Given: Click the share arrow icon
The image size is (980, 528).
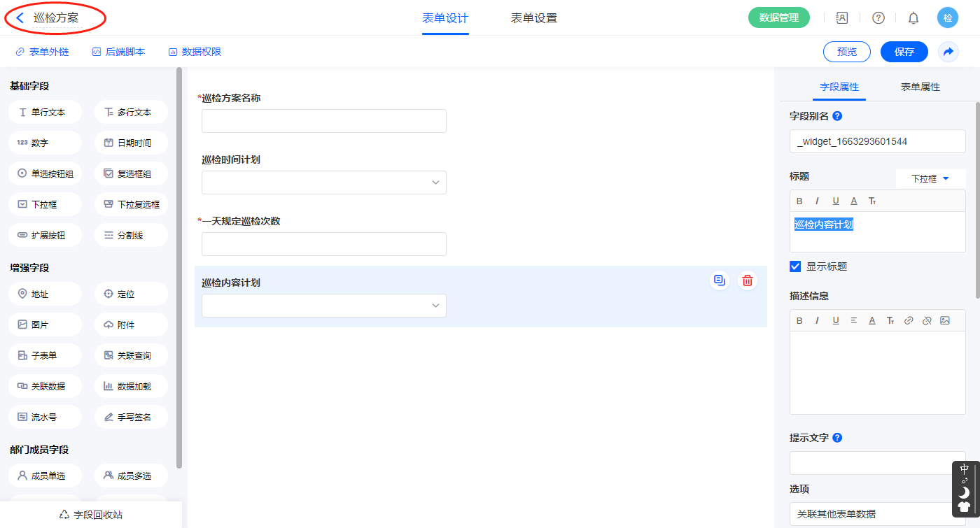Looking at the screenshot, I should 948,52.
